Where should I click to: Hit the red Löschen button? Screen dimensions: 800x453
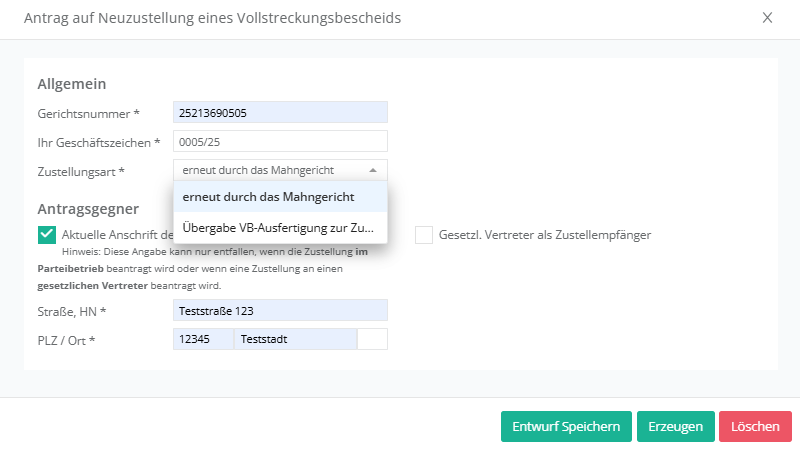click(755, 426)
